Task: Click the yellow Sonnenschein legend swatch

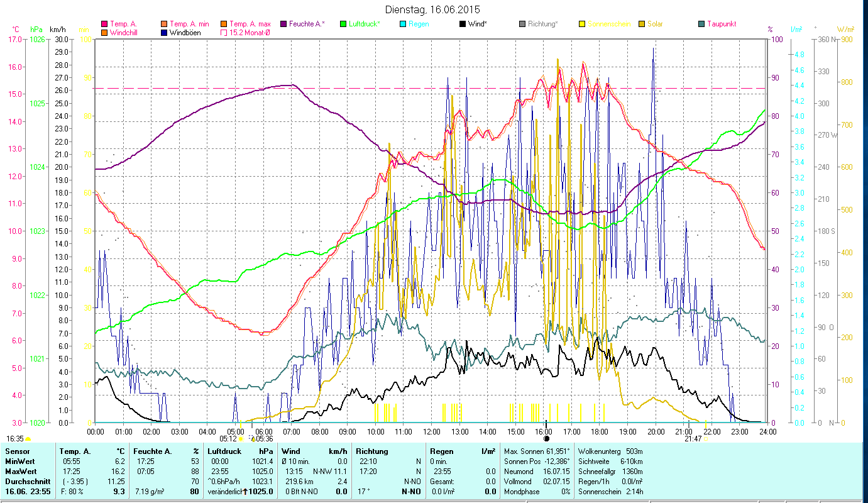Action: 581,24
